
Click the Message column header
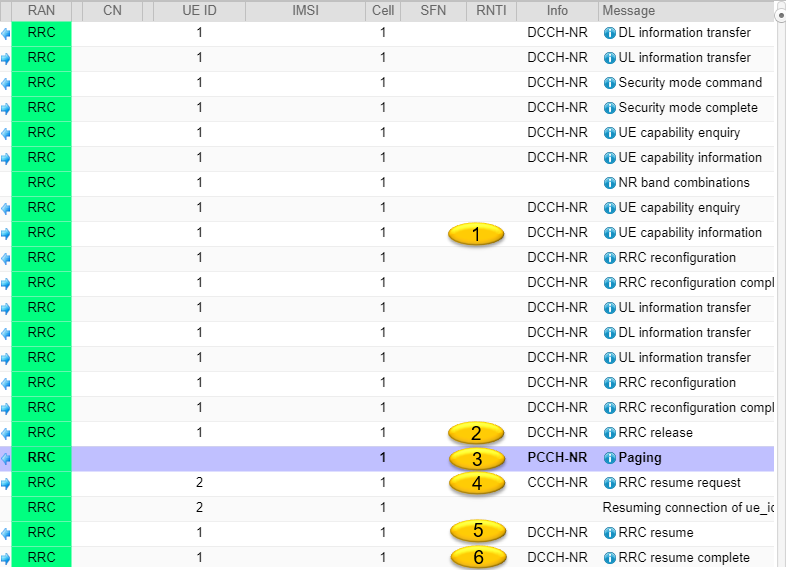point(686,11)
